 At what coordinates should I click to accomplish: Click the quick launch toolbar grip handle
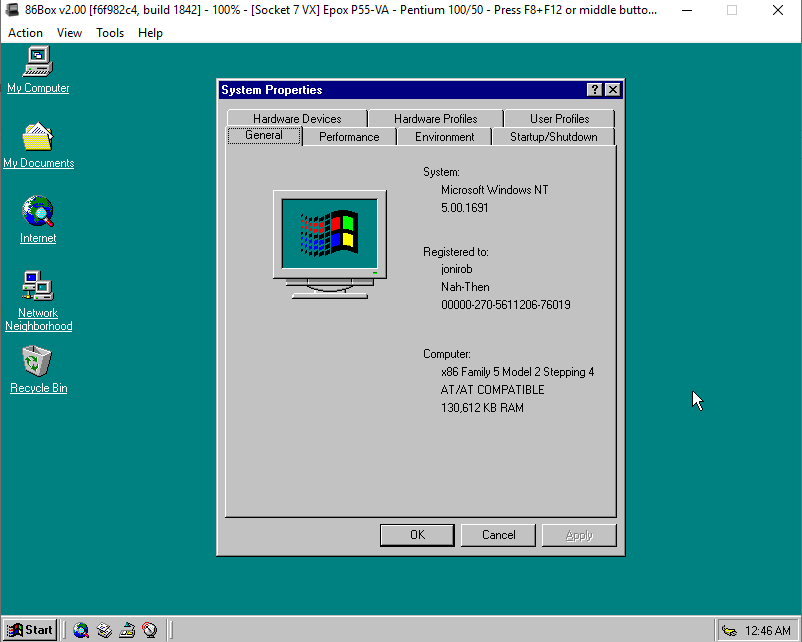(65, 630)
